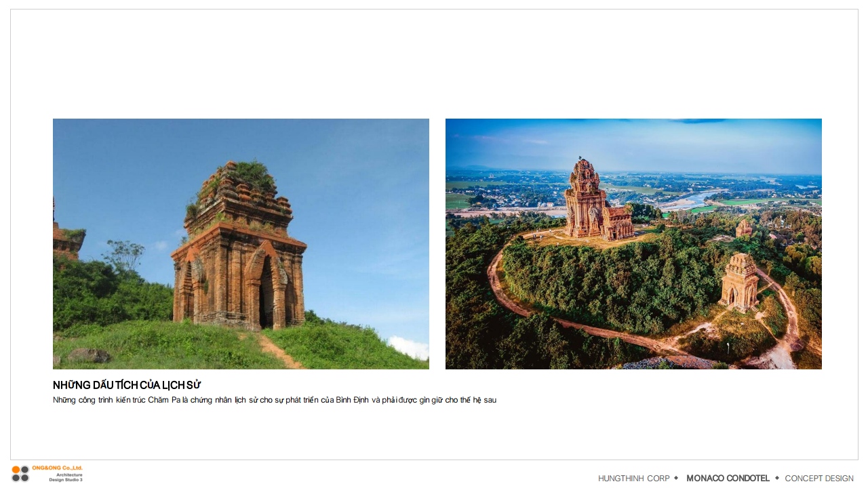The height and width of the screenshot is (488, 868).
Task: Click the MONACO CONDOTEL footer title
Action: pos(728,479)
